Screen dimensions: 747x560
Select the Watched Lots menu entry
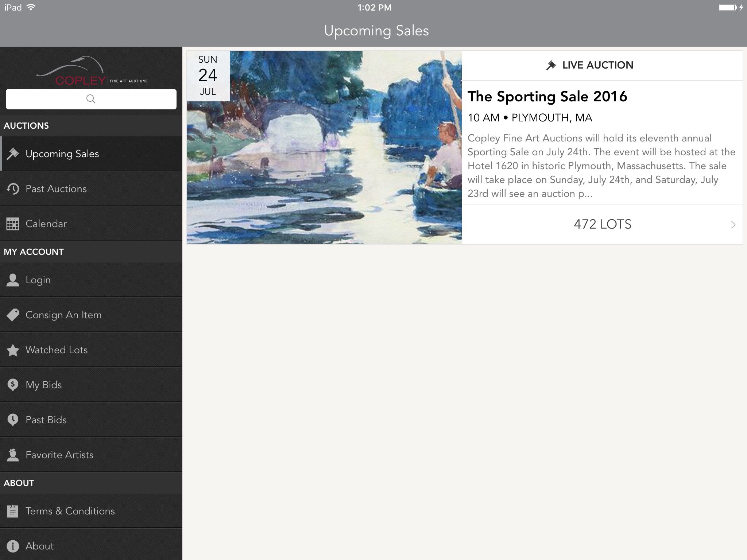57,350
